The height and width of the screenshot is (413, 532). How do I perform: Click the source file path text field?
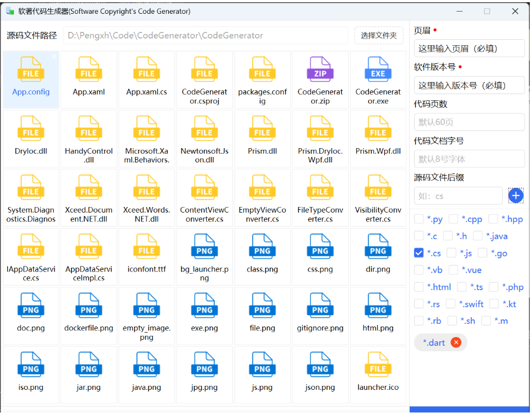pos(206,35)
